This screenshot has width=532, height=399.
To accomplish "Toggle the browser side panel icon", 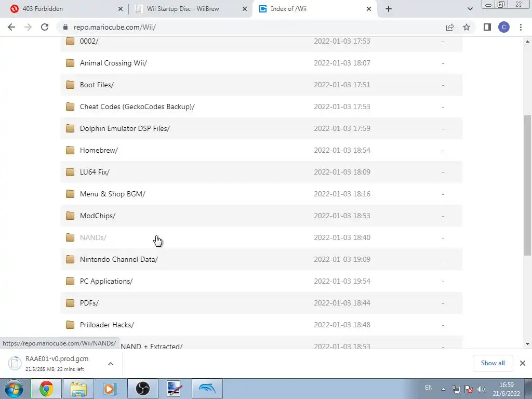I will tap(487, 27).
